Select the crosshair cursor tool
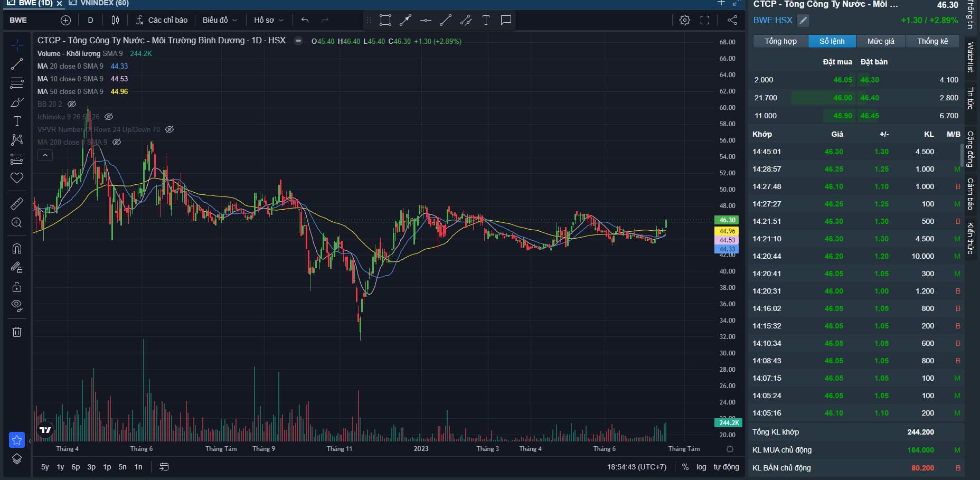 click(17, 45)
